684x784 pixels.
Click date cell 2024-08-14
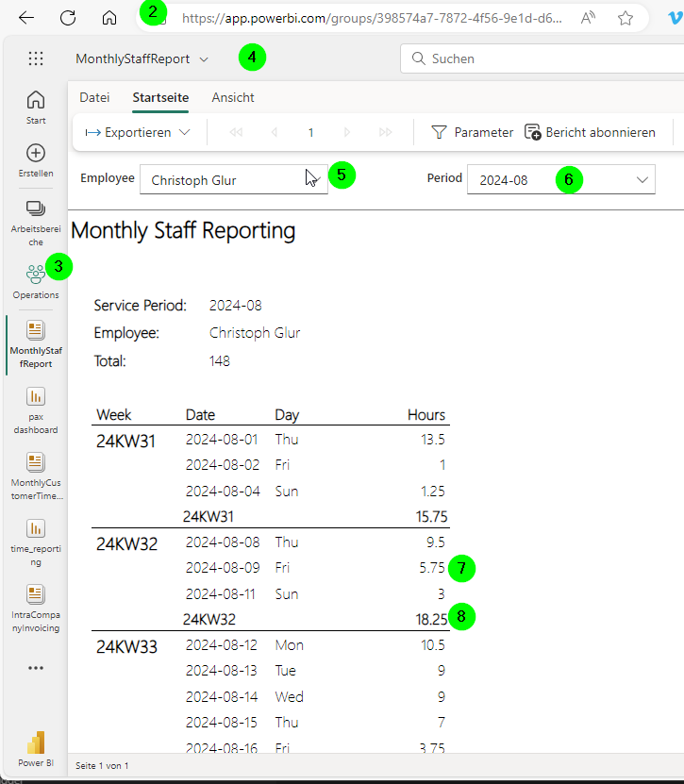(222, 696)
